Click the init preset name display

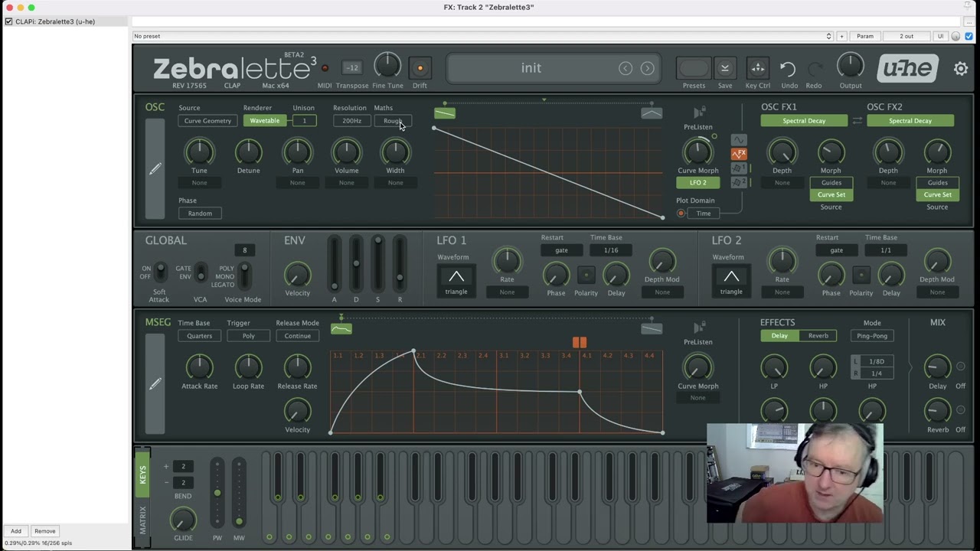[531, 68]
